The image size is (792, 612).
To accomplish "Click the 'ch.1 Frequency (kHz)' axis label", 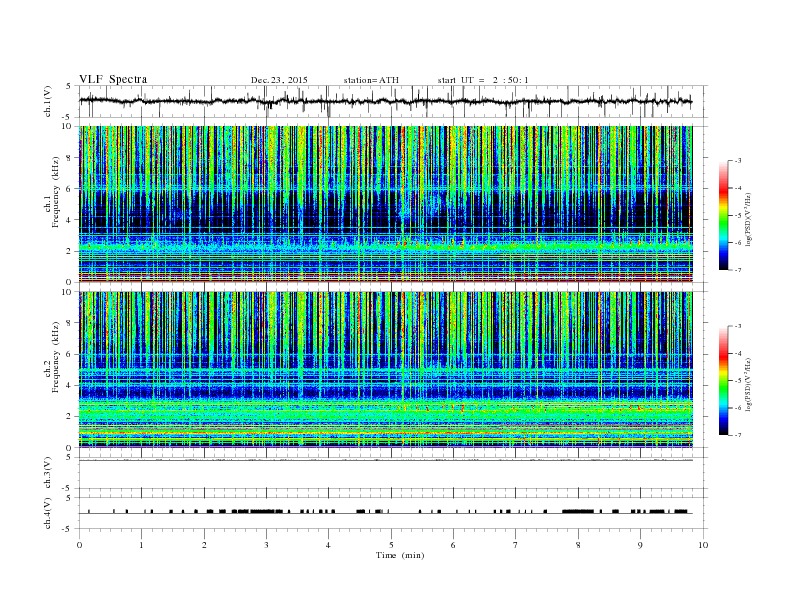I will pos(52,194).
